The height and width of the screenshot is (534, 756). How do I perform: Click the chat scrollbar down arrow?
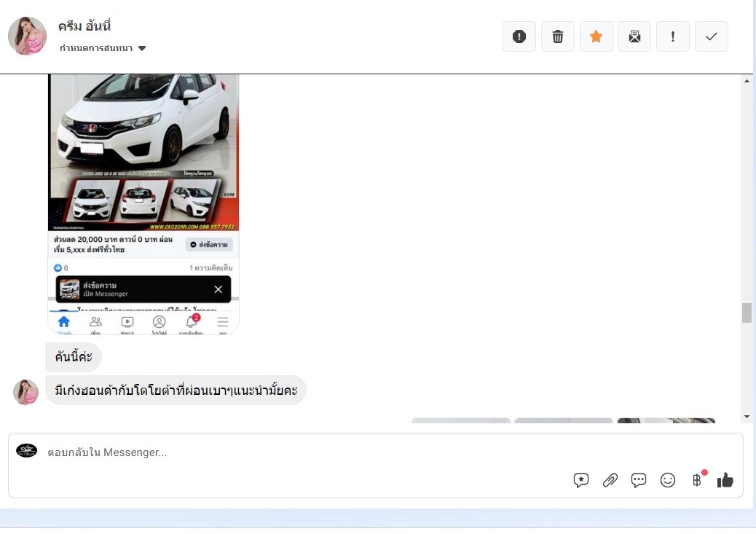(747, 417)
